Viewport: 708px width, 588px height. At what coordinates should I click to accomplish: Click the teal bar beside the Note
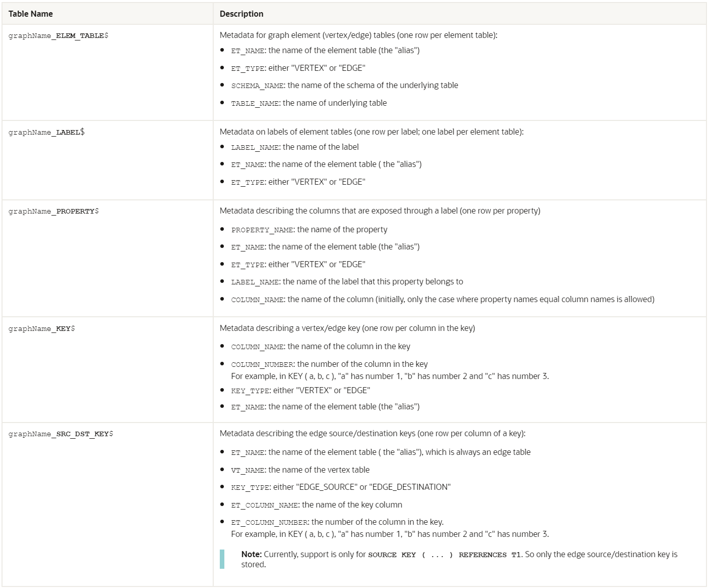[x=222, y=559]
